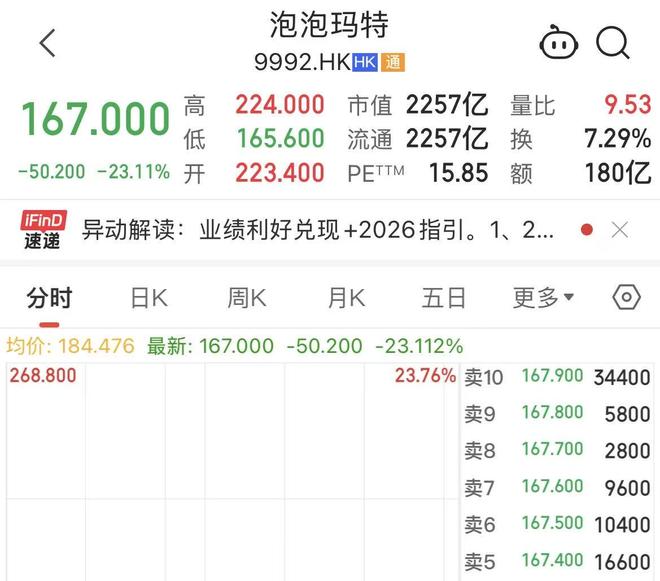
Task: Tap the 卖10 volume 34400
Action: pyautogui.click(x=622, y=378)
